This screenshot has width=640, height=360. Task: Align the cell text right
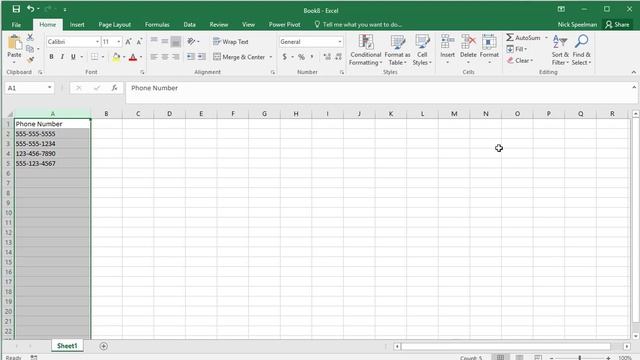tap(176, 57)
